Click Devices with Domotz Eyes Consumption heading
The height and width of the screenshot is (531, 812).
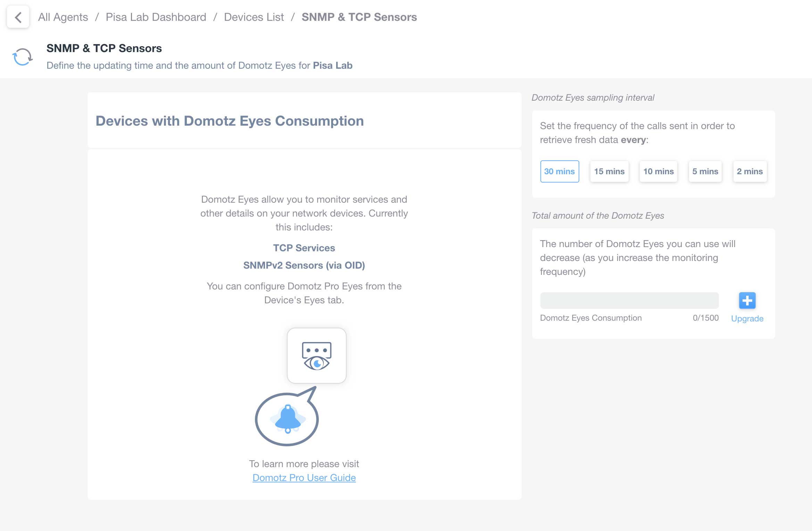pos(230,121)
